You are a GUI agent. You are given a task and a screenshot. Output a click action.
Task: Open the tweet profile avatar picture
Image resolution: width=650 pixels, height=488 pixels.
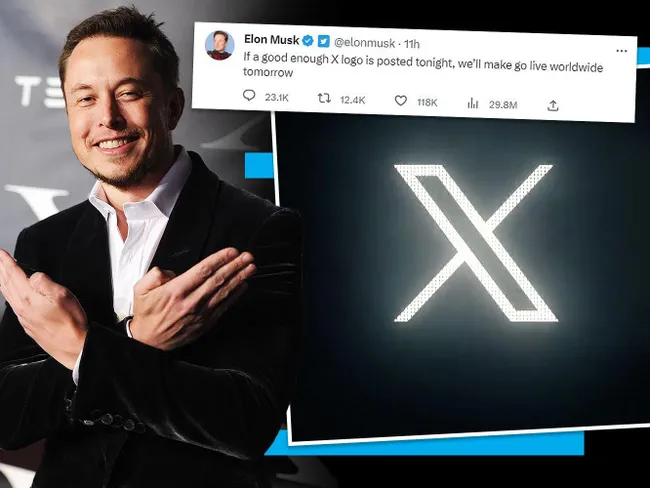[220, 45]
